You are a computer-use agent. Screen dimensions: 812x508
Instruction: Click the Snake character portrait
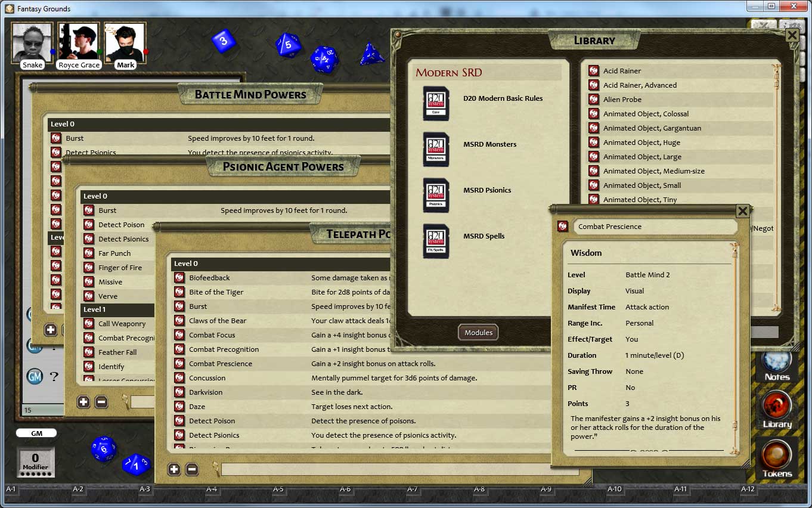tap(32, 43)
